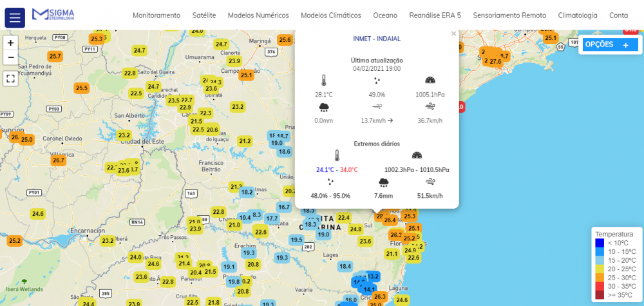
Task: Zoom out on the map
Action: point(10,57)
